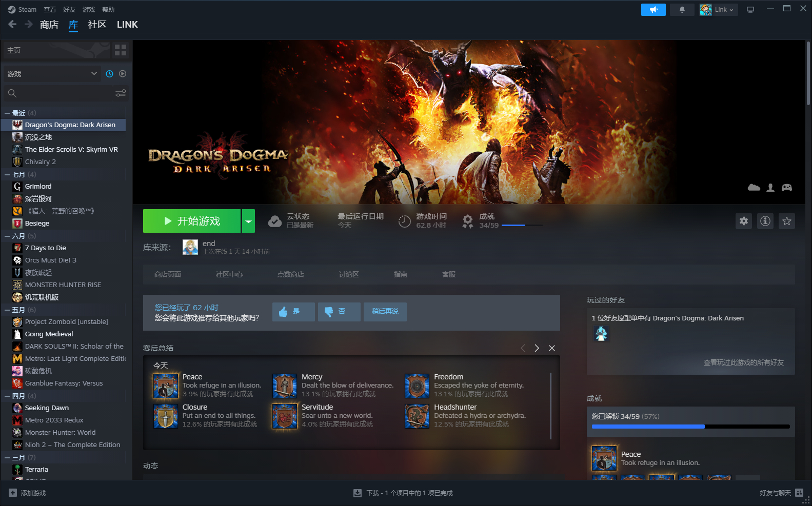Click the end user avatar
Viewport: 812px width, 506px height.
pyautogui.click(x=190, y=247)
